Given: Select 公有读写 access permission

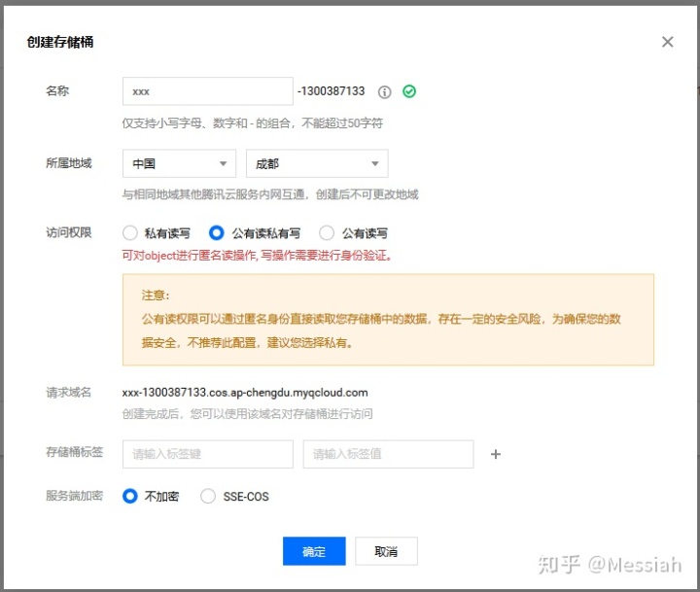Looking at the screenshot, I should [327, 232].
